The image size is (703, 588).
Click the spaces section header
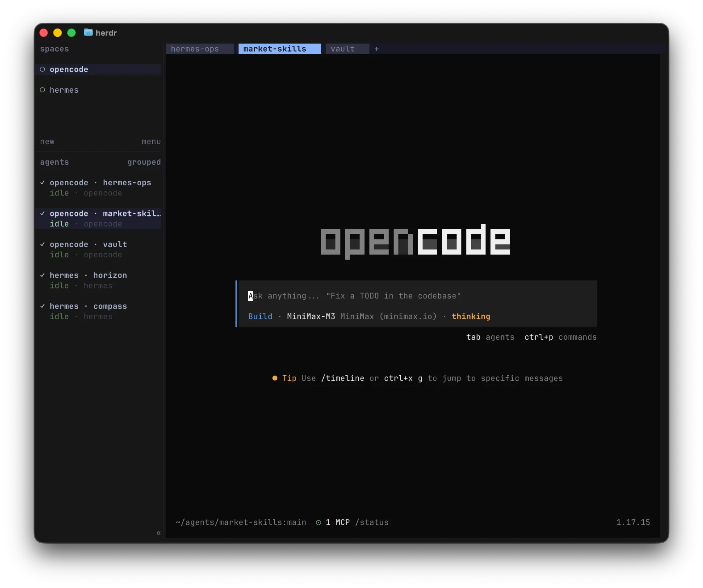tap(54, 49)
